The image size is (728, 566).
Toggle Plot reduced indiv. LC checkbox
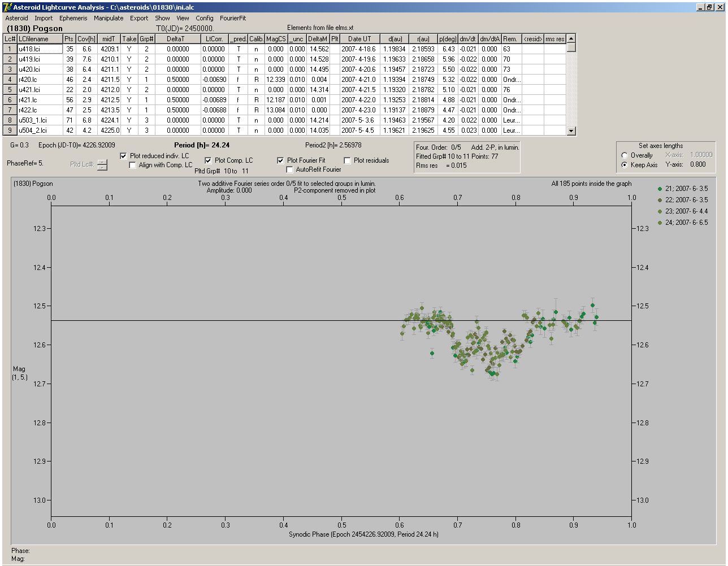124,156
